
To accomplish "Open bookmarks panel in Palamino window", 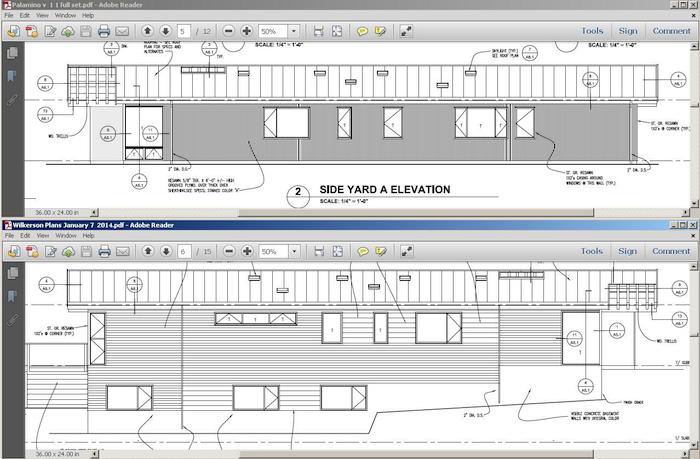I will point(12,76).
